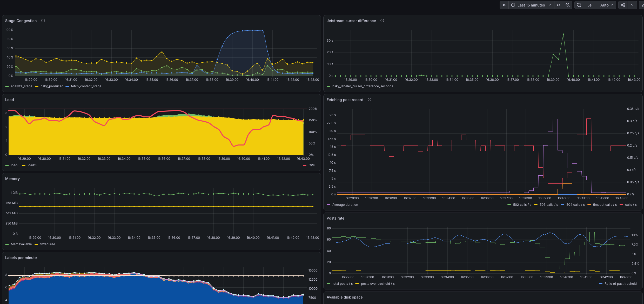Click the Fetching post record panel title

345,100
